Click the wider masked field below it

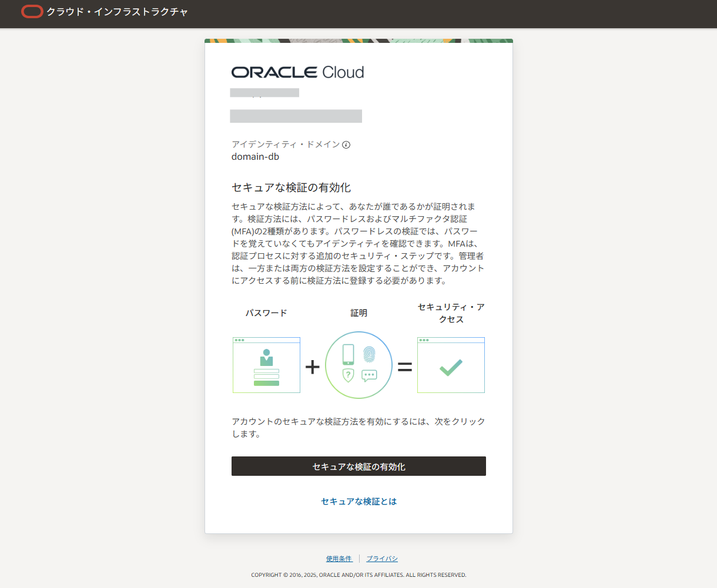[296, 116]
